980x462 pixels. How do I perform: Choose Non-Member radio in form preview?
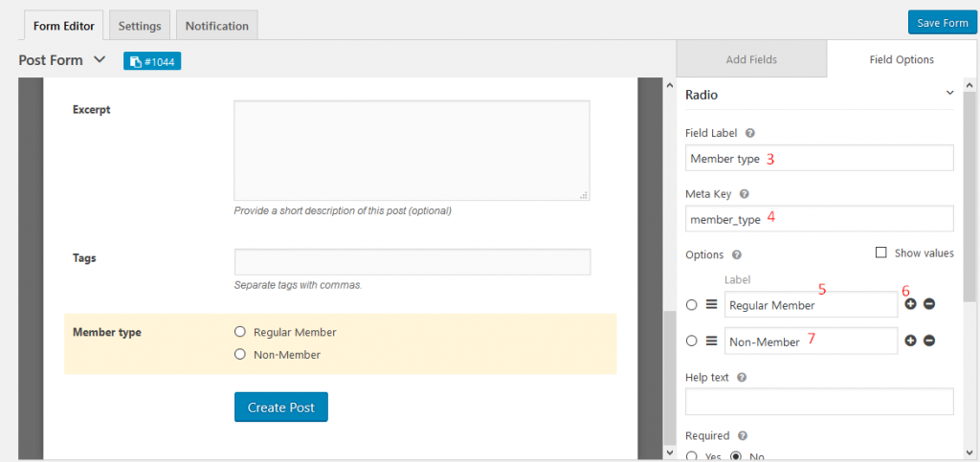(x=239, y=355)
